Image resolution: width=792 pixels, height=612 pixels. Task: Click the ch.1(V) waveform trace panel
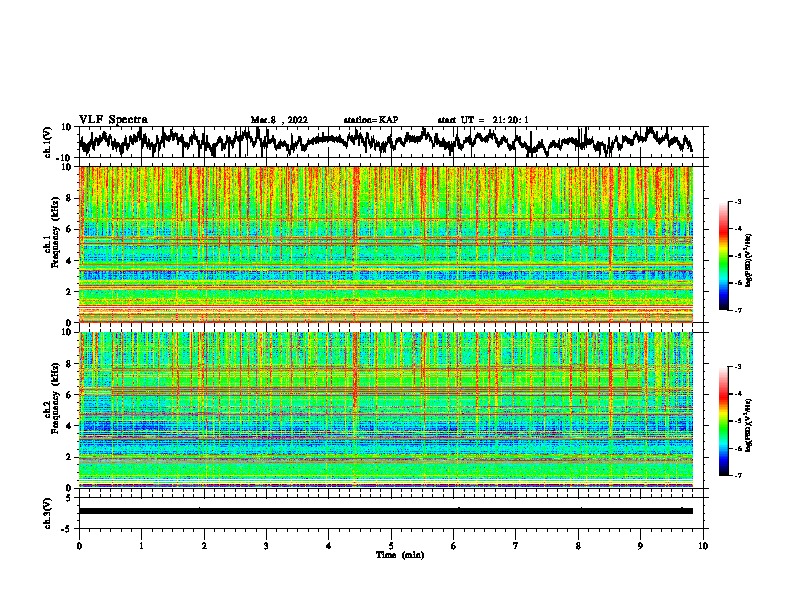click(390, 142)
